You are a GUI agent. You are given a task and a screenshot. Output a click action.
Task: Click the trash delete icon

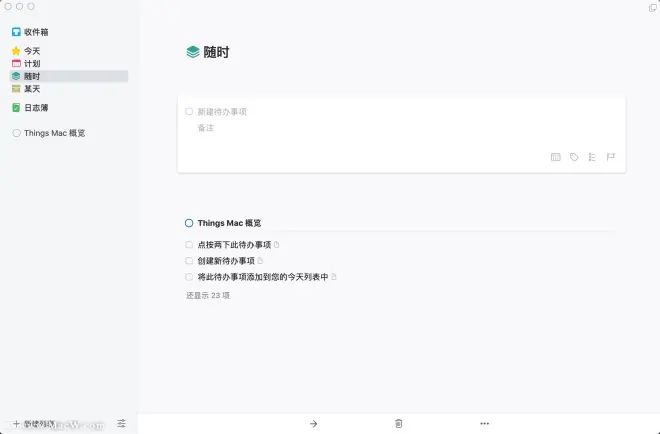[x=399, y=423]
